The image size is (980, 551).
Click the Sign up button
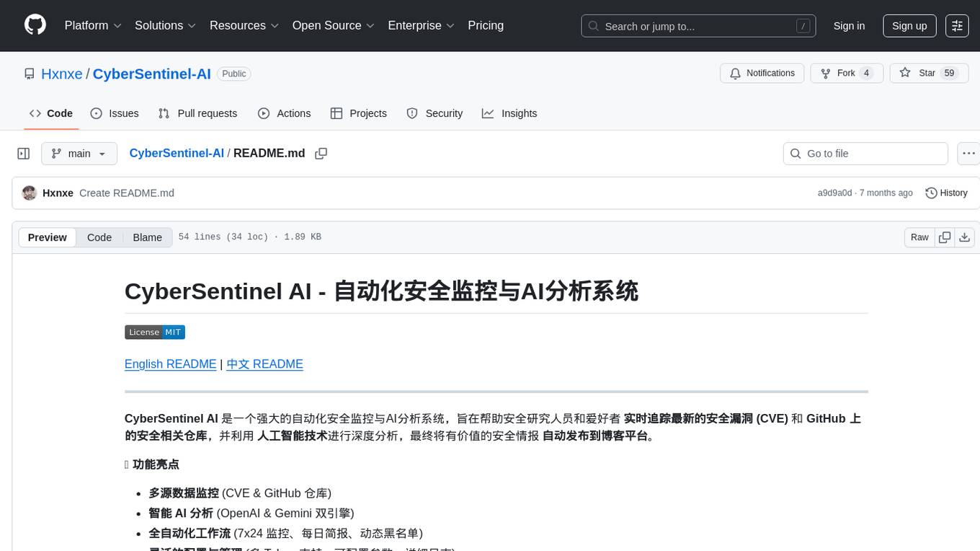[x=909, y=26]
